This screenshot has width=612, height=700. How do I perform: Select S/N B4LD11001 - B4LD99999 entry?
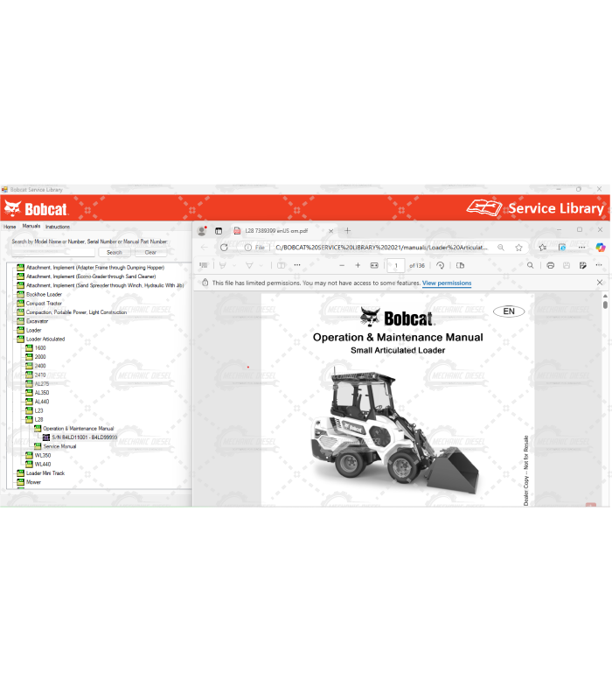pyautogui.click(x=84, y=437)
